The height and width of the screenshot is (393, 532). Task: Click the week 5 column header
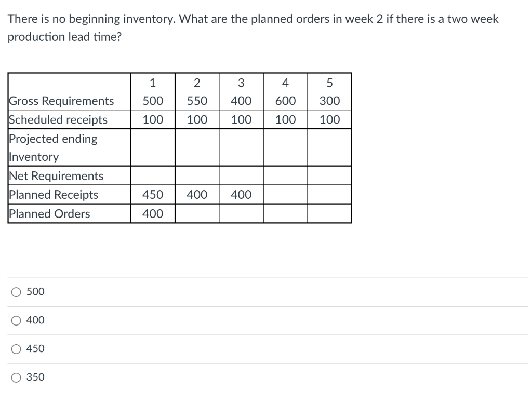tap(329, 83)
